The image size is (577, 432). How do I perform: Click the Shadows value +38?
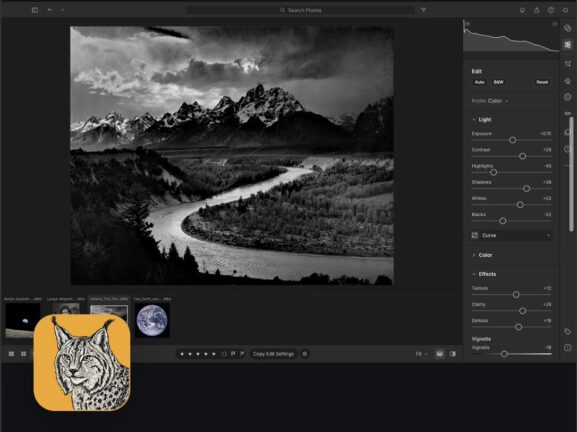[x=547, y=182]
